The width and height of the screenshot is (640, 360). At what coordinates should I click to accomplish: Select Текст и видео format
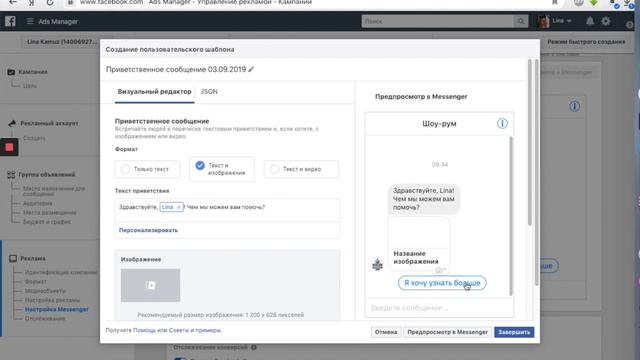click(x=301, y=169)
